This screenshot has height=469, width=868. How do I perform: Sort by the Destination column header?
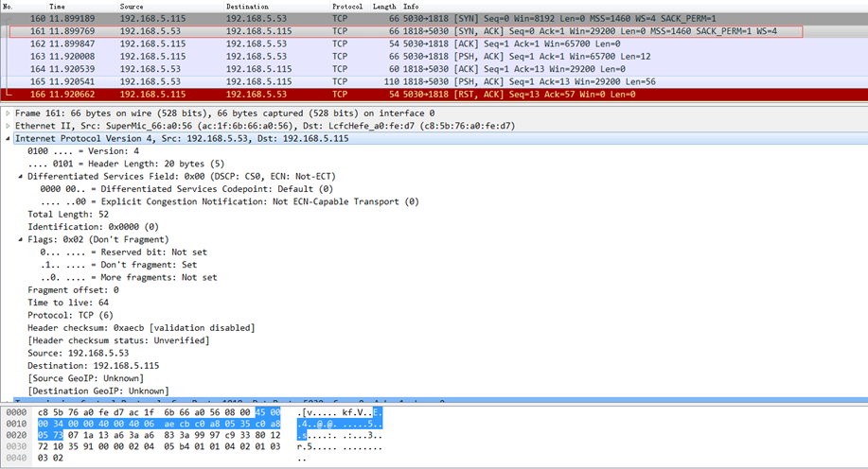click(x=247, y=6)
